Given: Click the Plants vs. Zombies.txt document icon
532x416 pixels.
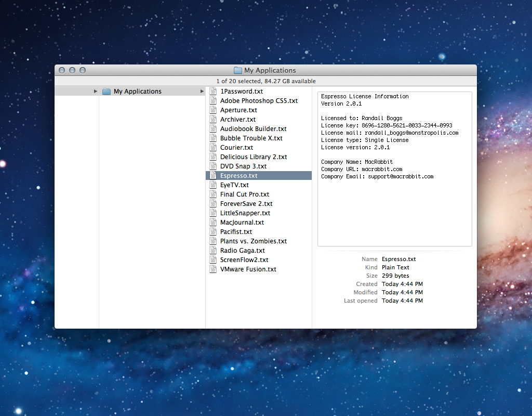Looking at the screenshot, I should [x=213, y=241].
